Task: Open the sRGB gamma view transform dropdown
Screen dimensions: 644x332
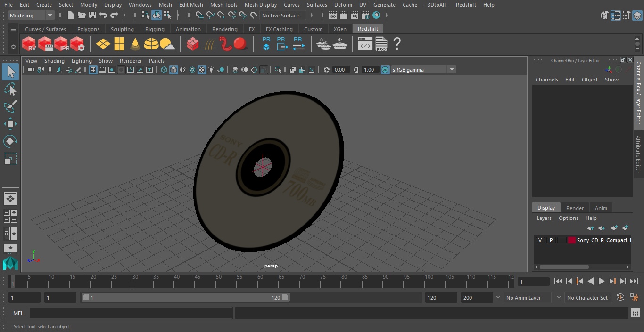Action: pos(423,70)
